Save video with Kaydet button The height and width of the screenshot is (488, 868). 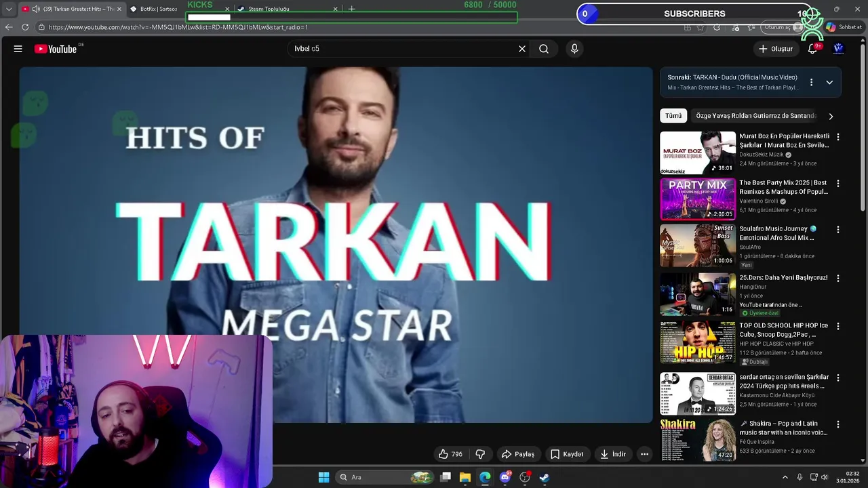click(566, 454)
